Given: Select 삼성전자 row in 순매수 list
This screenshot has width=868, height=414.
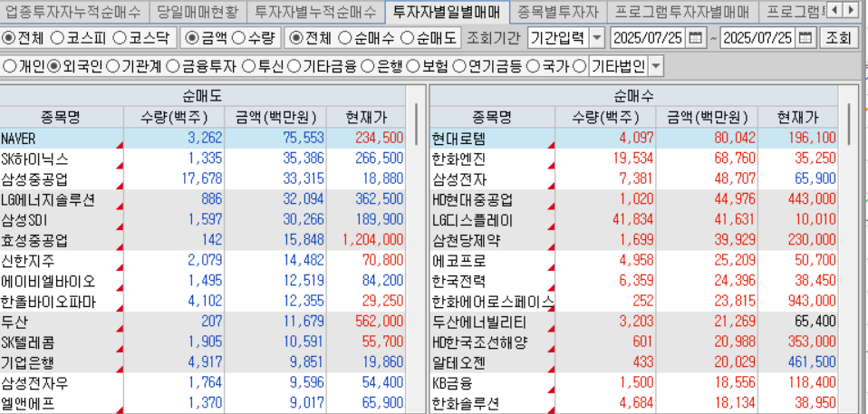Looking at the screenshot, I should (634, 179).
